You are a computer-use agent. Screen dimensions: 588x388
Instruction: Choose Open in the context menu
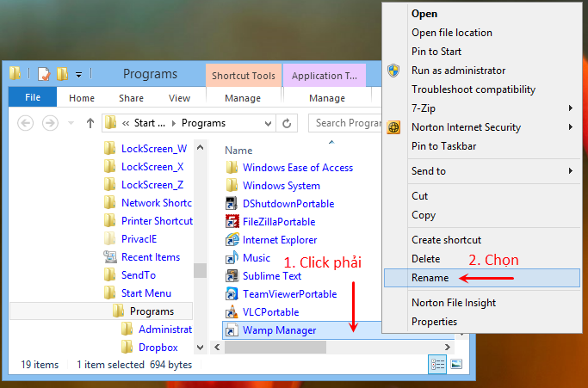click(424, 14)
